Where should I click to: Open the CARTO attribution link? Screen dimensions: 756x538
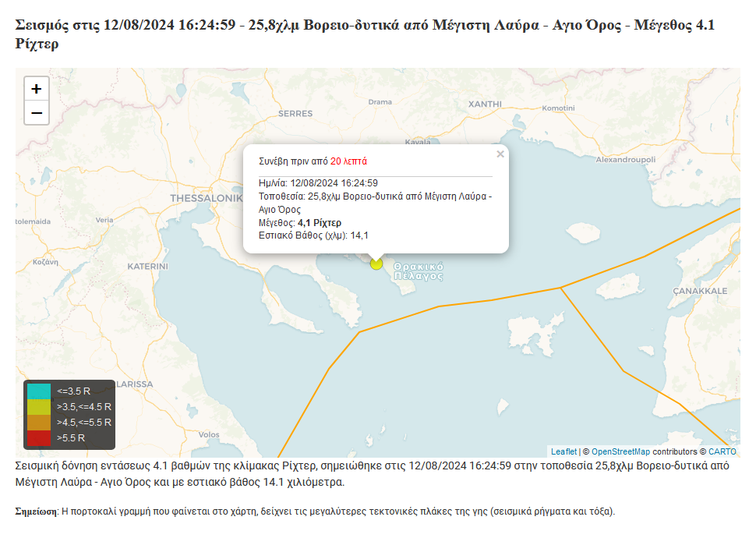pos(722,451)
